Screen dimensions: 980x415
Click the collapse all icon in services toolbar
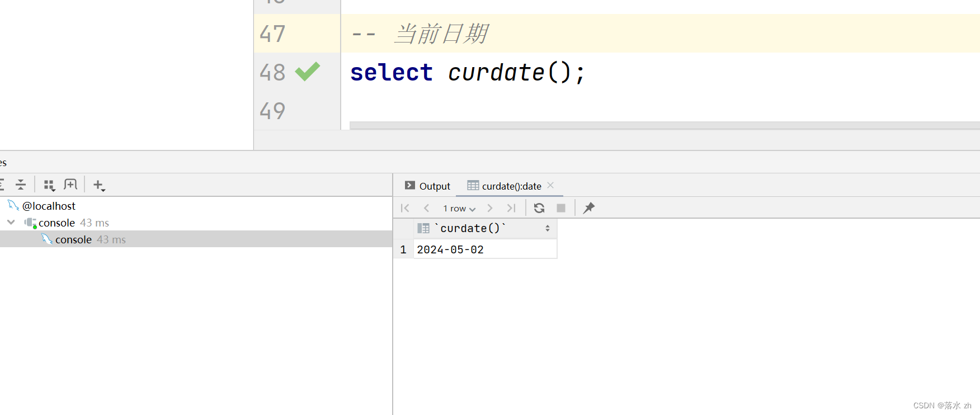(21, 185)
